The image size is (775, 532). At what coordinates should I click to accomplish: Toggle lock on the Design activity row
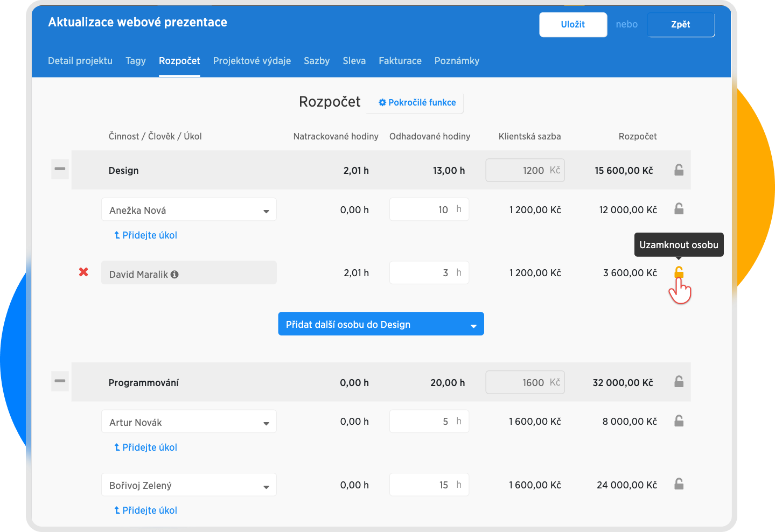click(x=679, y=170)
